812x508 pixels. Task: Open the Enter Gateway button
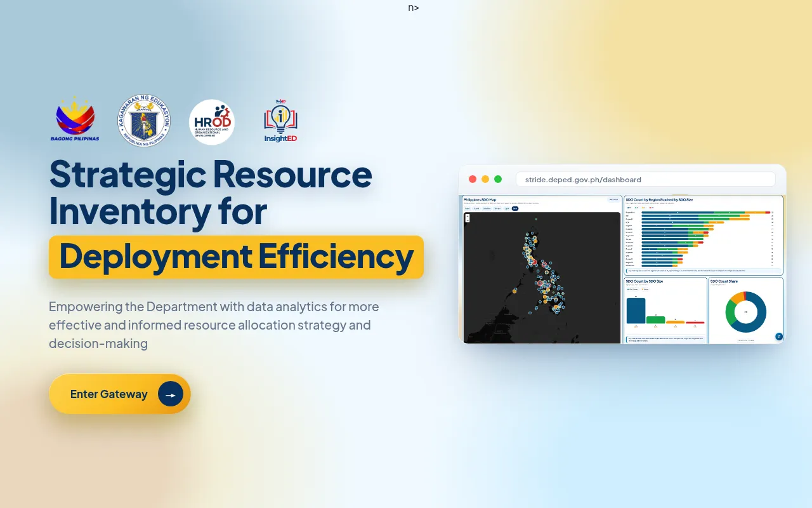[x=120, y=394]
